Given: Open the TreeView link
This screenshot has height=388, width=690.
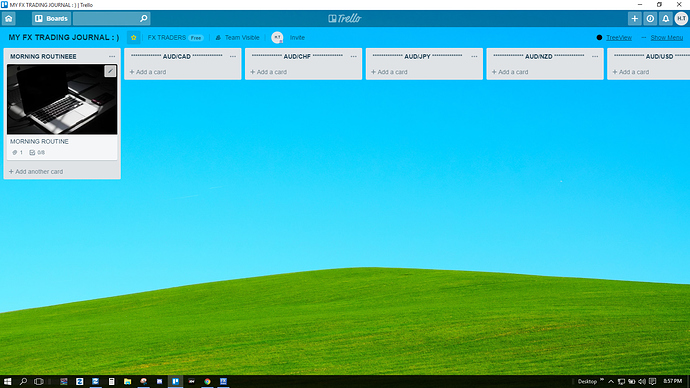Looking at the screenshot, I should (619, 37).
